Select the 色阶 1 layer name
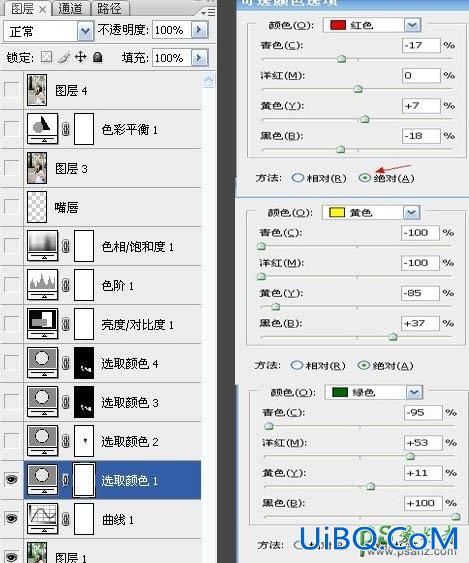Image resolution: width=469 pixels, height=563 pixels. 118,285
